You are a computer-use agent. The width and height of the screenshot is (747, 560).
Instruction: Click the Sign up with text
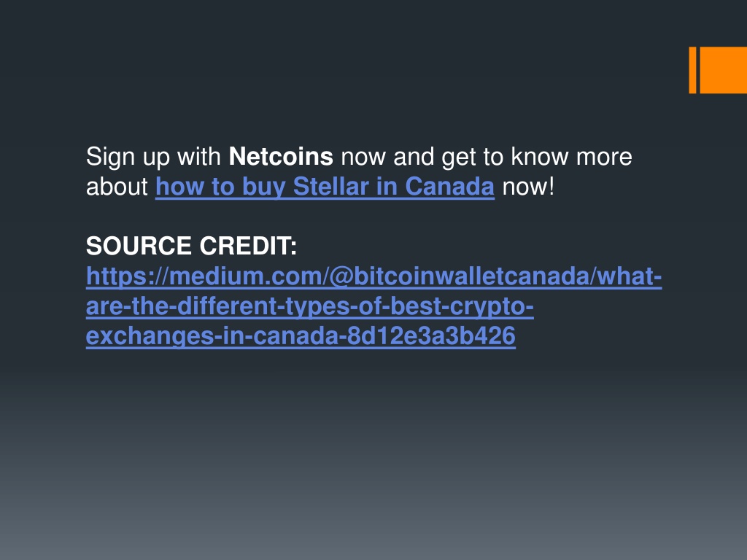tap(153, 157)
